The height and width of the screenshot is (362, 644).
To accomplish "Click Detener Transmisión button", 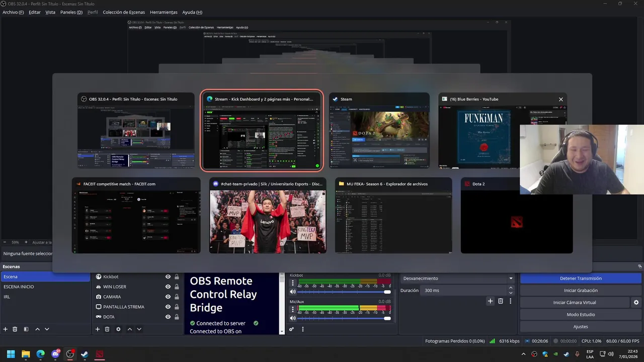I will (581, 278).
